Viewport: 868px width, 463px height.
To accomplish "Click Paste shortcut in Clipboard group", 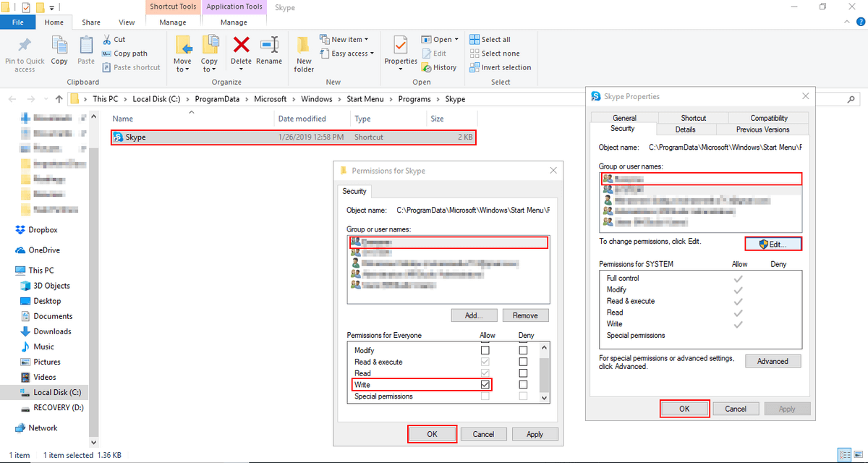I will (132, 67).
